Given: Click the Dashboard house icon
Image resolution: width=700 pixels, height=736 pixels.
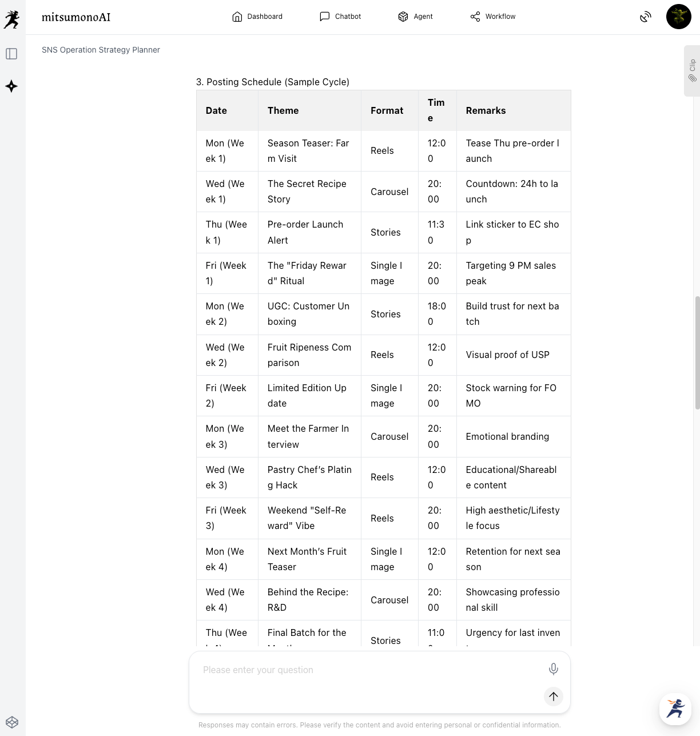Looking at the screenshot, I should [x=237, y=17].
